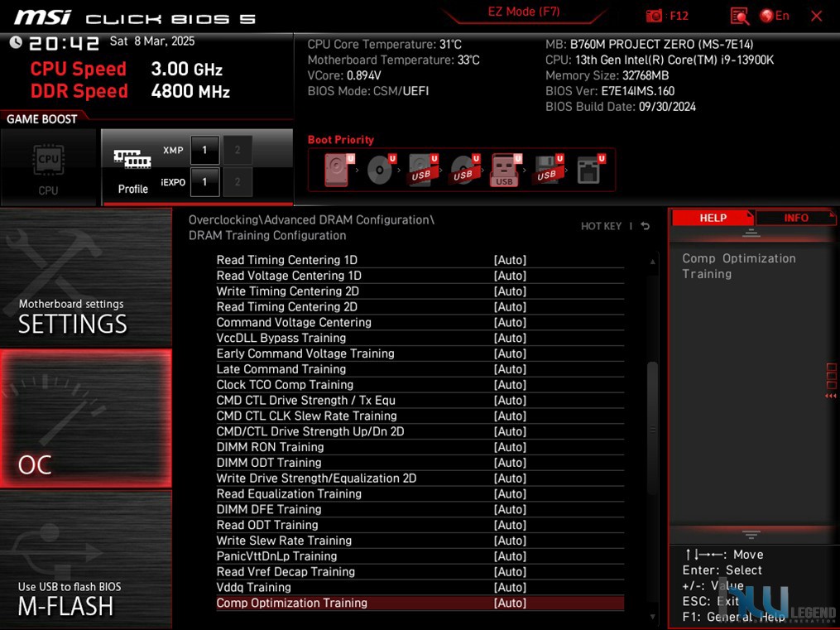This screenshot has width=840, height=630.
Task: Collapse help panel using top grip handle
Action: coord(751,233)
